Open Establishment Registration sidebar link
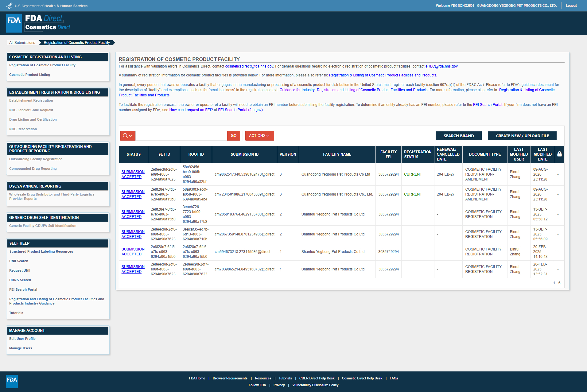The width and height of the screenshot is (587, 392). (x=31, y=100)
